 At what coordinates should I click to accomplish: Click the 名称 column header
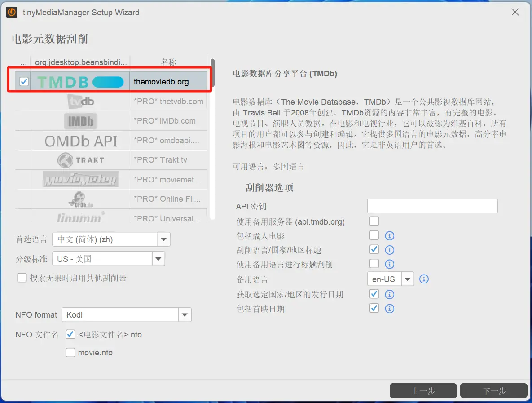pyautogui.click(x=168, y=62)
